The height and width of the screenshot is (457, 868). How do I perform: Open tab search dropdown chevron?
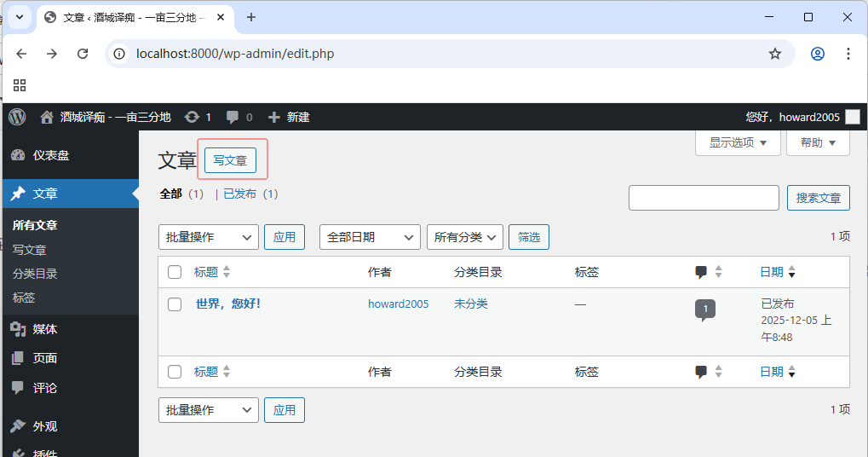coord(20,17)
